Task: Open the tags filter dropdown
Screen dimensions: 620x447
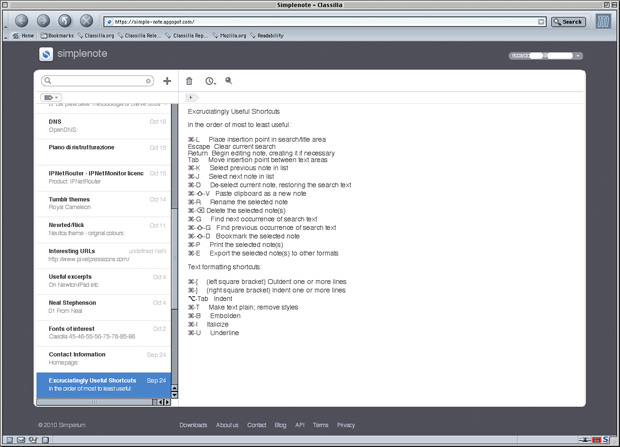Action: [51, 97]
